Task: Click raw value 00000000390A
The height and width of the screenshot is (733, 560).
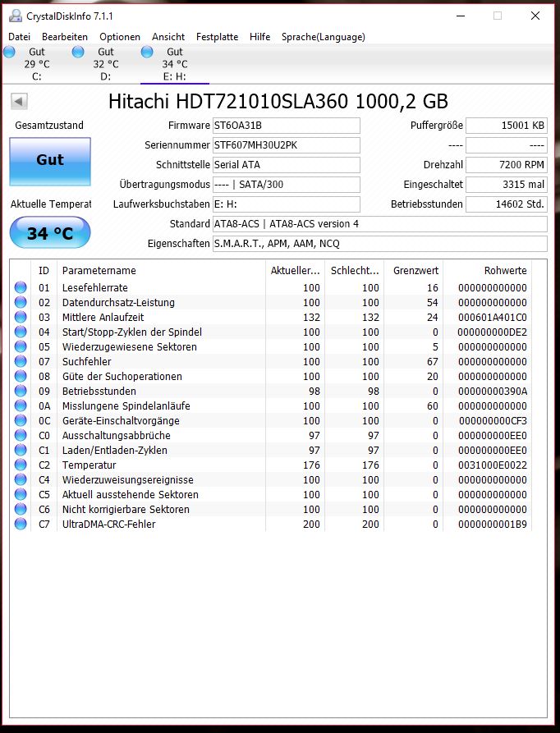Action: pos(492,392)
